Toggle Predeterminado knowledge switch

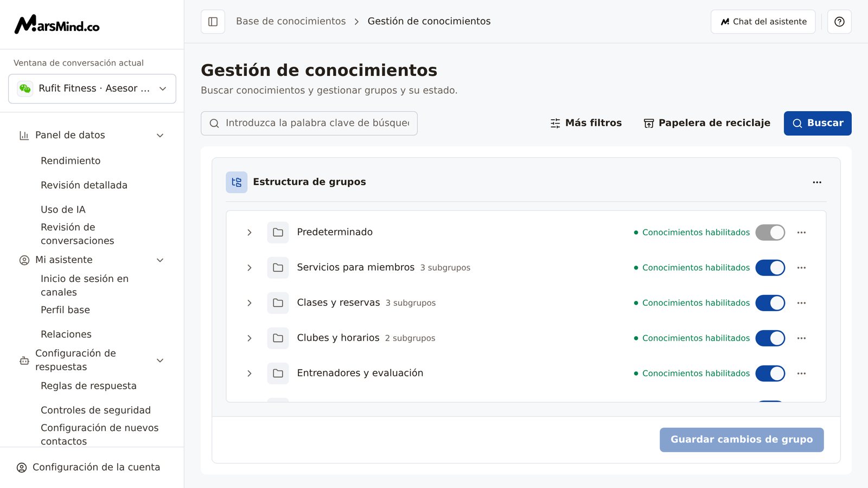click(770, 233)
